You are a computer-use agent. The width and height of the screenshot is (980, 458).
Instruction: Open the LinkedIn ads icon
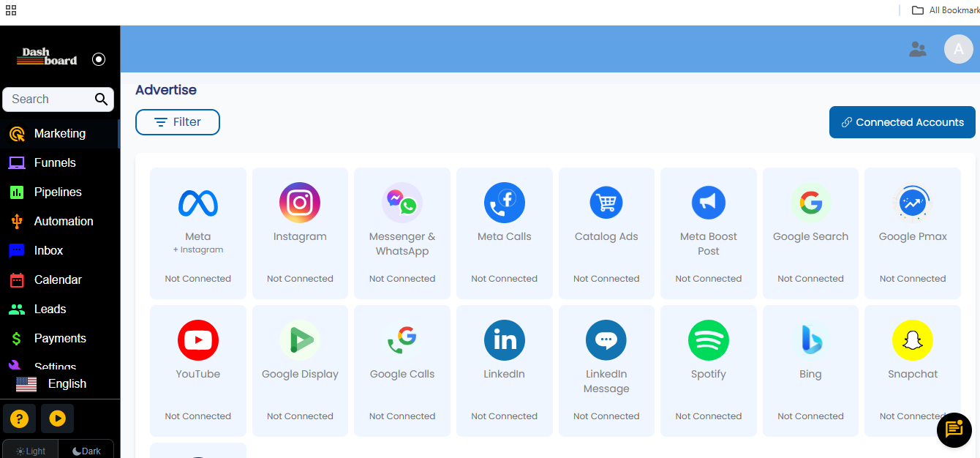click(505, 340)
